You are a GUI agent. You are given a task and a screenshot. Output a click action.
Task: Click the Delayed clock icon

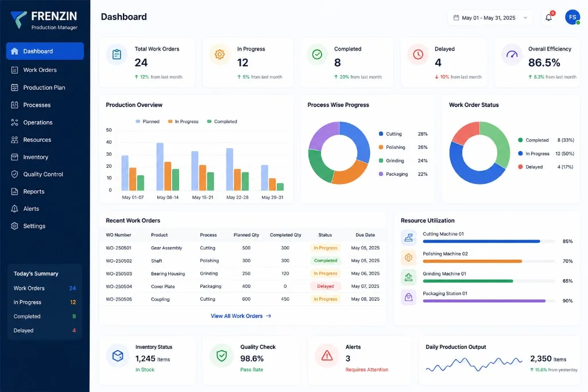tap(418, 55)
